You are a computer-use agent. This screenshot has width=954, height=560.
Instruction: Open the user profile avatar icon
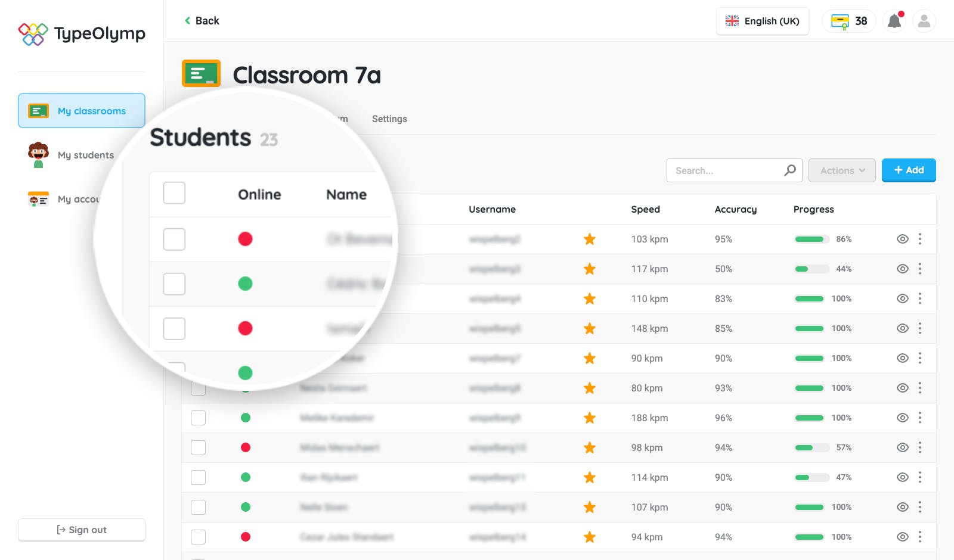[x=924, y=21]
